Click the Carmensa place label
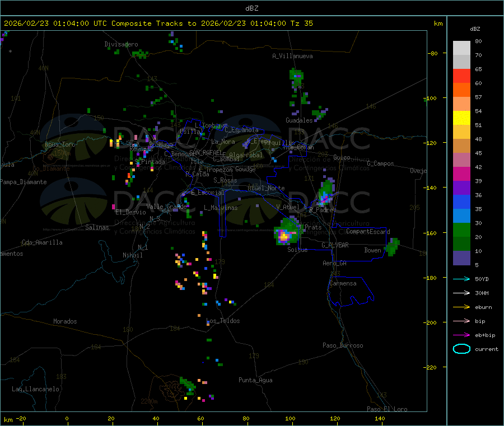504x426 pixels. tap(343, 283)
